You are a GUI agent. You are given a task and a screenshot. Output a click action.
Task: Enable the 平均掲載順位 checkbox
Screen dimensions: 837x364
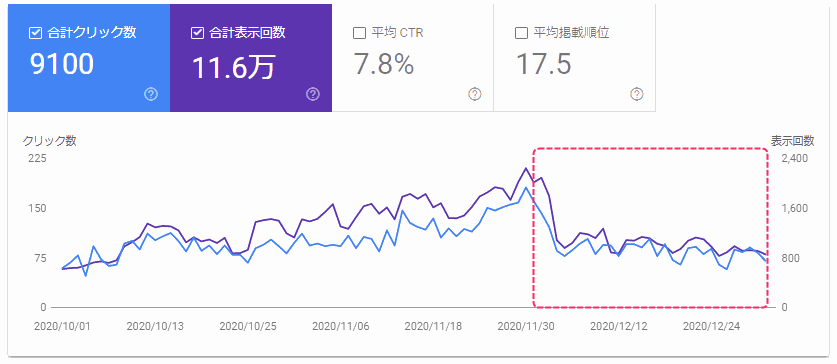pyautogui.click(x=521, y=33)
